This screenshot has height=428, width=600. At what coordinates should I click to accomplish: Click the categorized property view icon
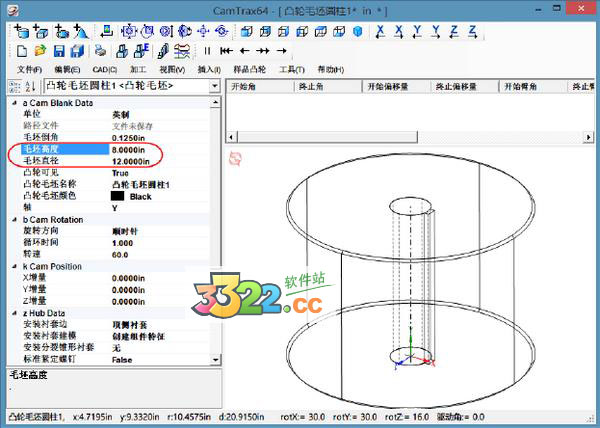tap(15, 86)
